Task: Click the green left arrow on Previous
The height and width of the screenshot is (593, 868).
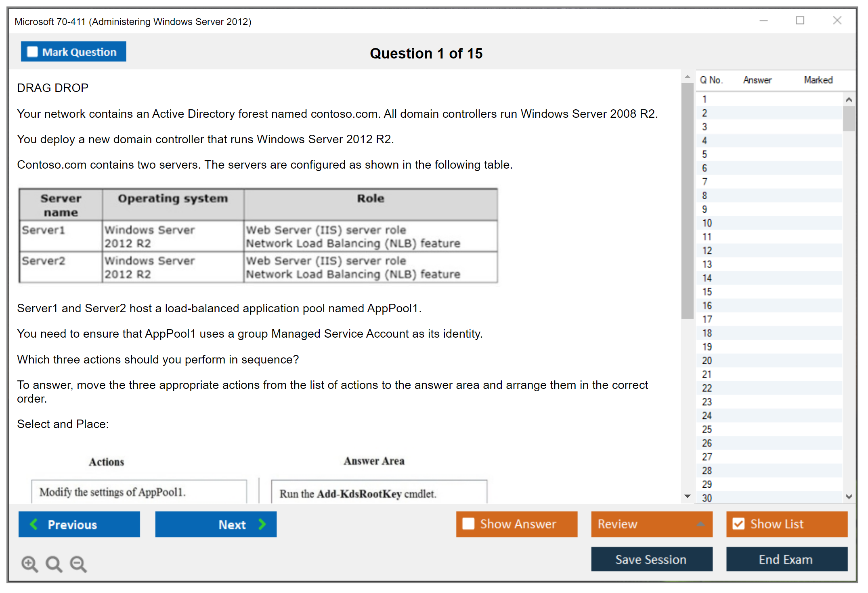Action: 34,524
